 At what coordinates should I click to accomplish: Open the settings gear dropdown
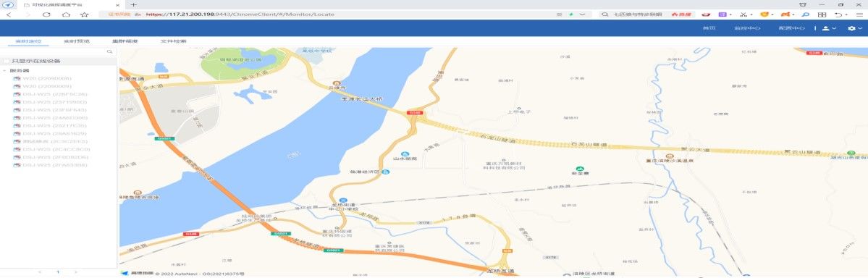(855, 28)
